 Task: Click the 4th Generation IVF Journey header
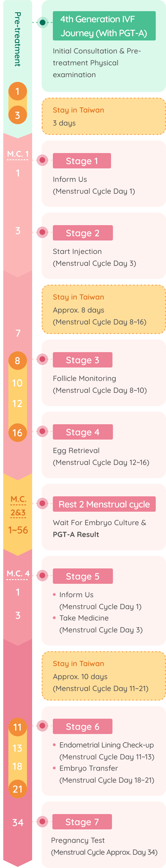[x=104, y=26]
